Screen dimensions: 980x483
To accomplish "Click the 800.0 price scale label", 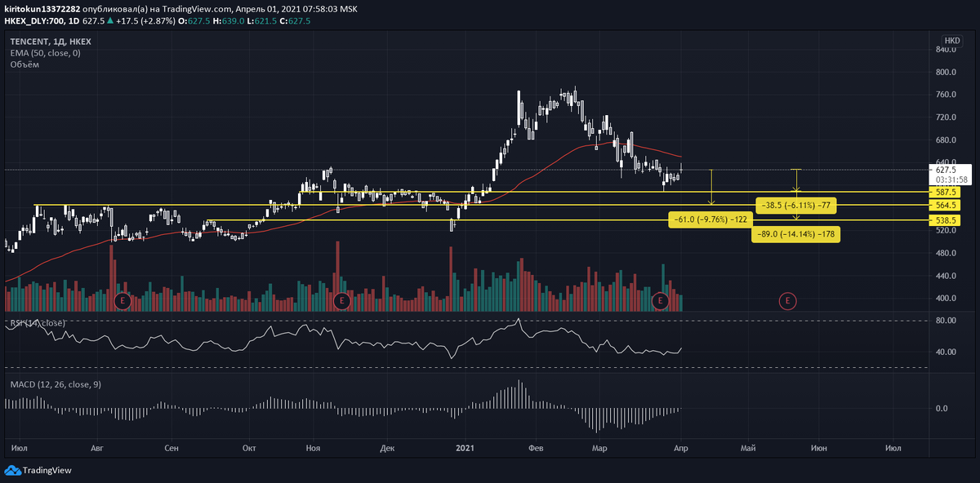I will (x=946, y=72).
